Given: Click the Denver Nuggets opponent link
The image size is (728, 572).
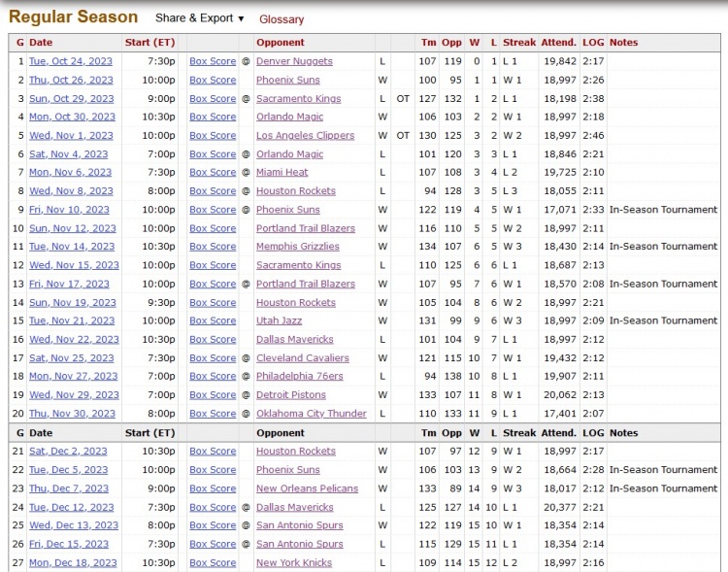Looking at the screenshot, I should [294, 61].
